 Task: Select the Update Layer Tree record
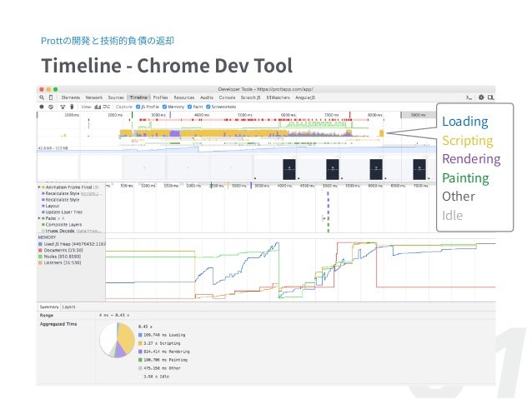click(x=63, y=212)
